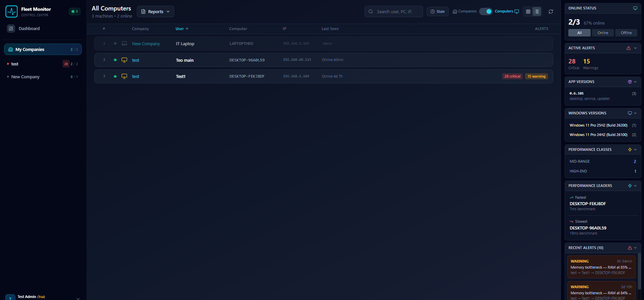644x300 pixels.
Task: Click the Online Status monitor icon
Action: pos(635,8)
